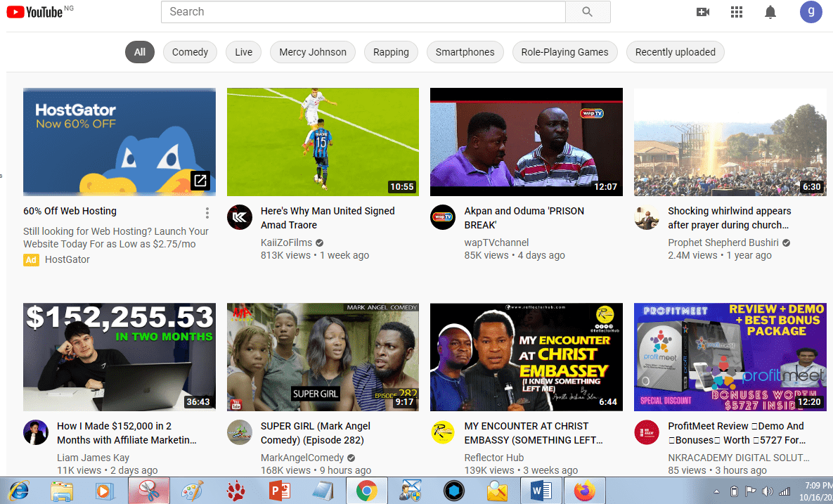The image size is (833, 504).
Task: Open MarkAngelComedy channel avatar
Action: (x=240, y=432)
